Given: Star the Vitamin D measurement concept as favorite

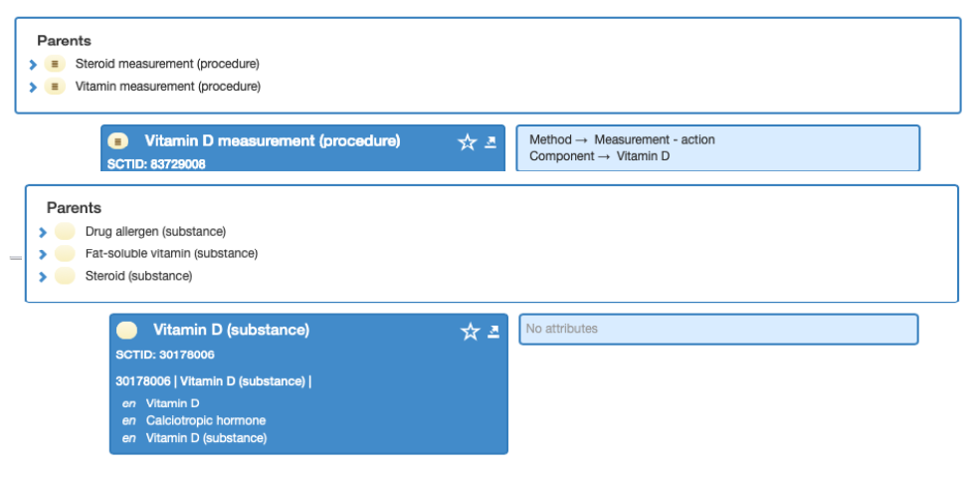Looking at the screenshot, I should 467,142.
